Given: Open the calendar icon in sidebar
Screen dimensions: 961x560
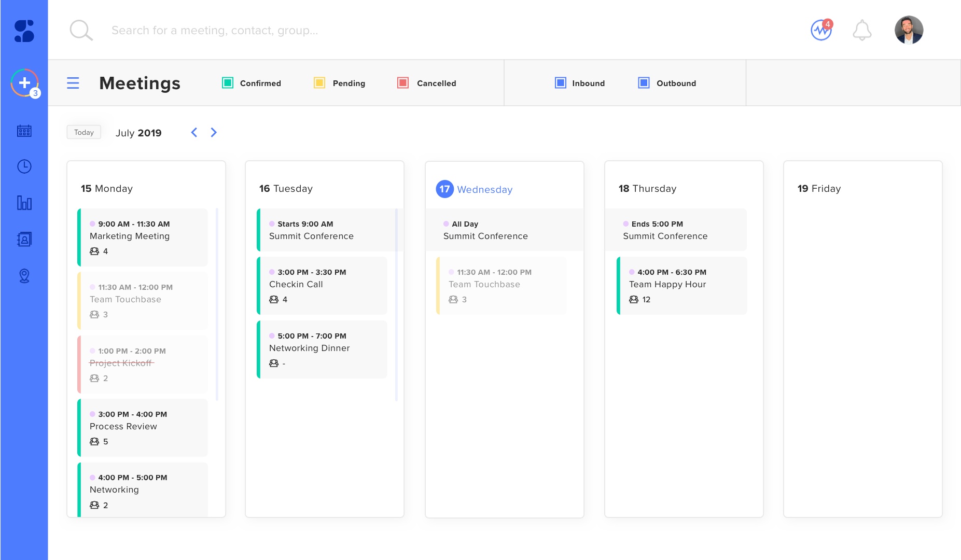Looking at the screenshot, I should (24, 131).
